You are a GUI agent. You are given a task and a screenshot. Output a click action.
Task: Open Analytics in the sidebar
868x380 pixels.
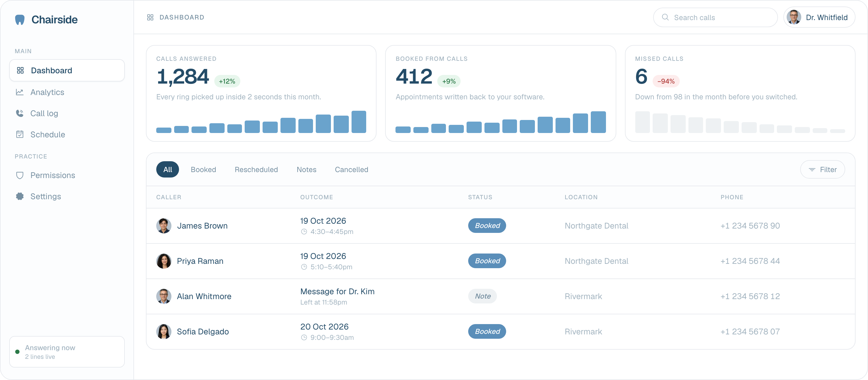(67, 92)
